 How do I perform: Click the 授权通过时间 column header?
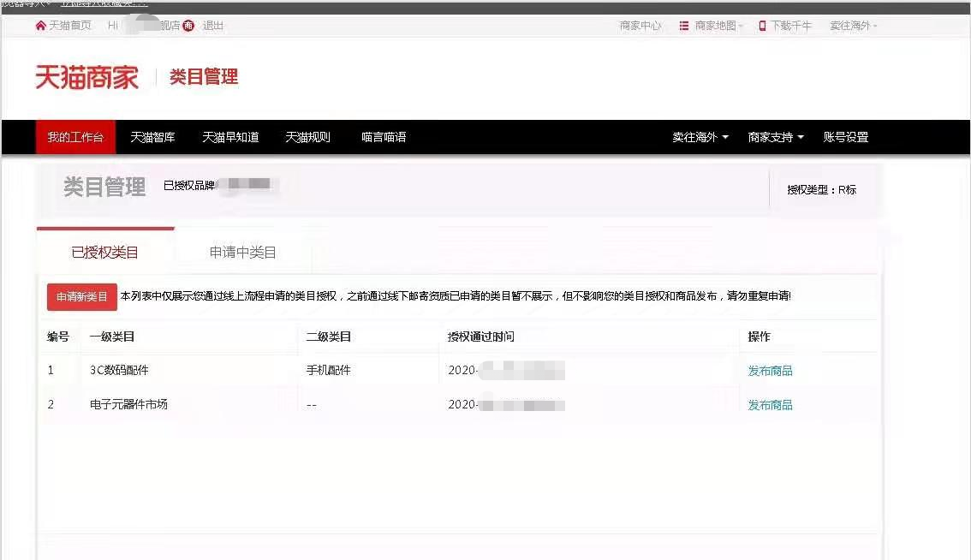(x=481, y=337)
